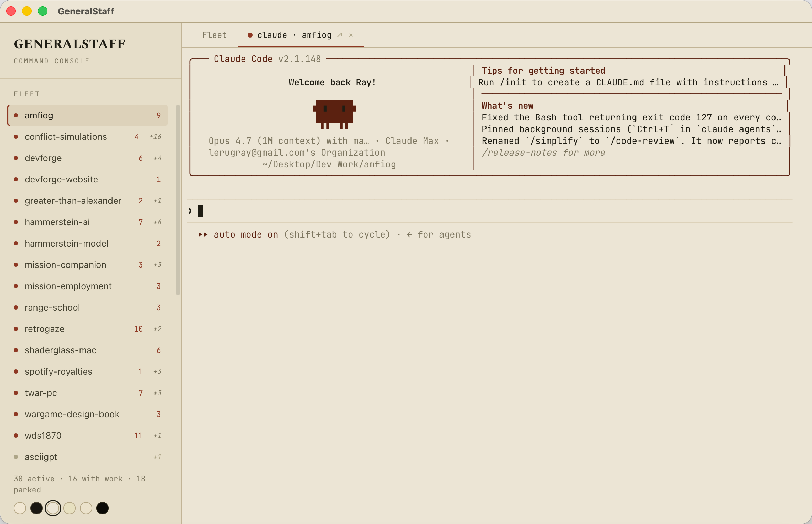Open retrogaze project

point(87,329)
